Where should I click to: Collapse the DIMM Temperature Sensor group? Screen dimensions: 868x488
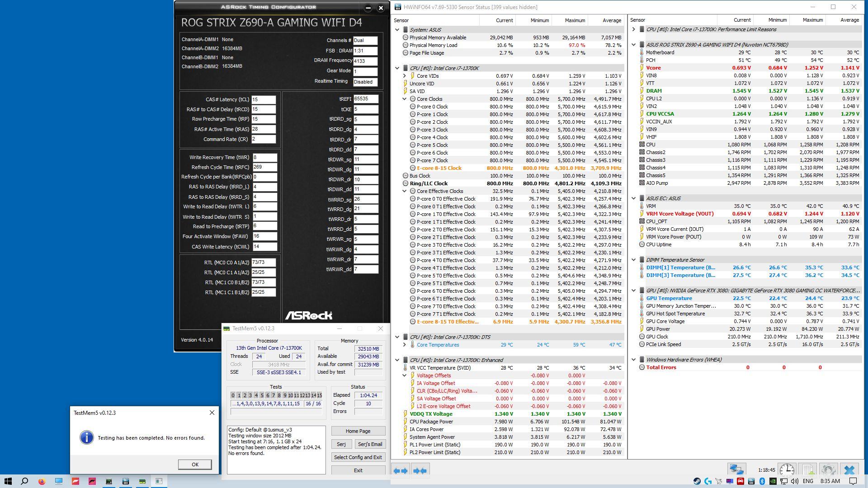coord(634,260)
